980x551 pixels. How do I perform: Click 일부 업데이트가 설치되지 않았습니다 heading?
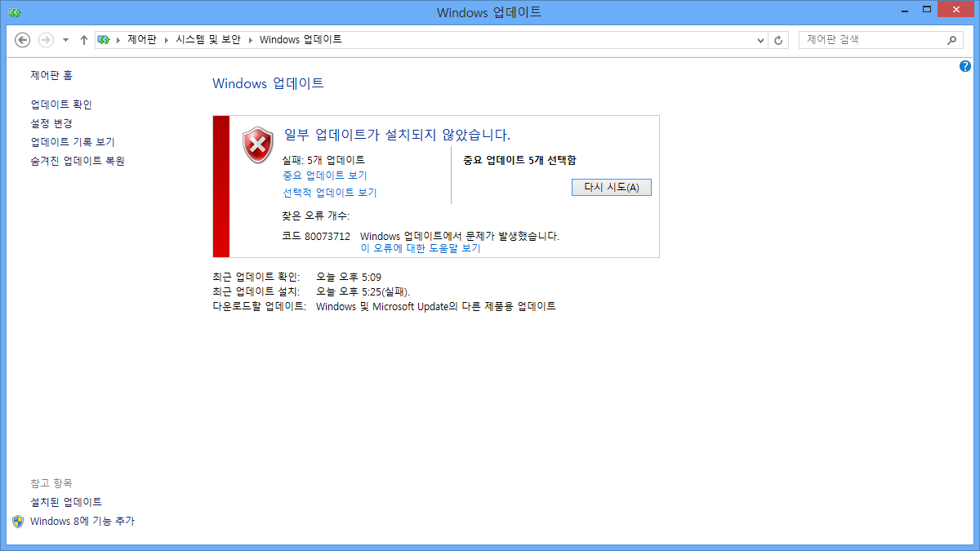click(x=397, y=135)
